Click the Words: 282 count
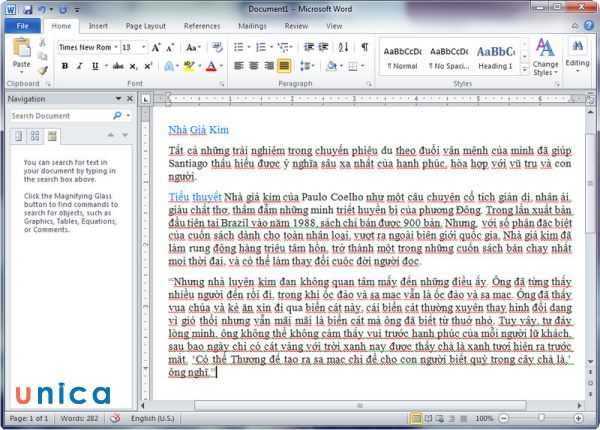 pyautogui.click(x=79, y=419)
